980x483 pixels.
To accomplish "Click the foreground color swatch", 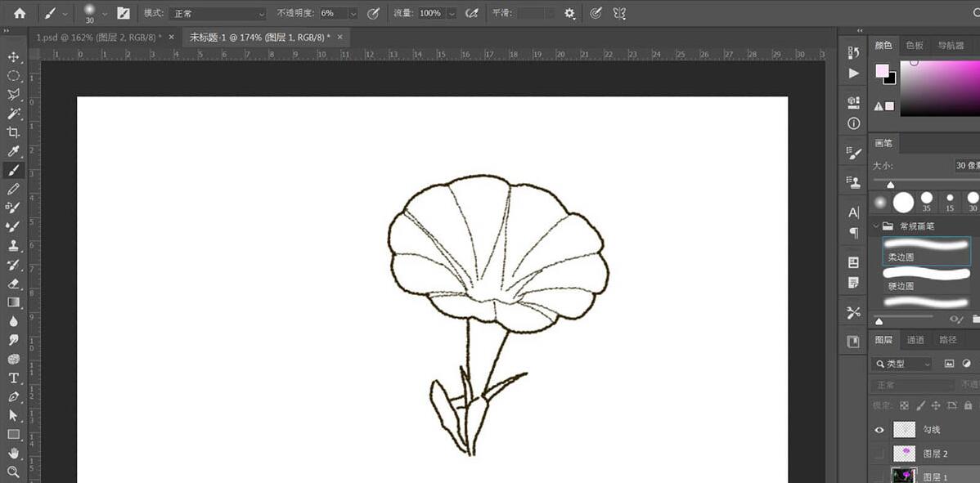I will 883,72.
